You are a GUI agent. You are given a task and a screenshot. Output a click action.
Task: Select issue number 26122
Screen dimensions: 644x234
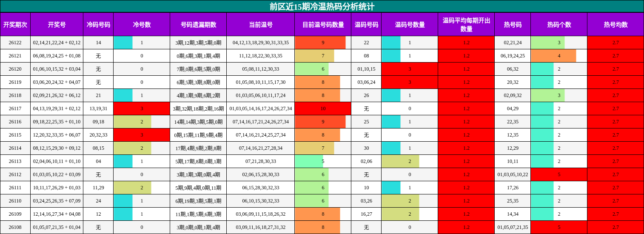click(15, 43)
